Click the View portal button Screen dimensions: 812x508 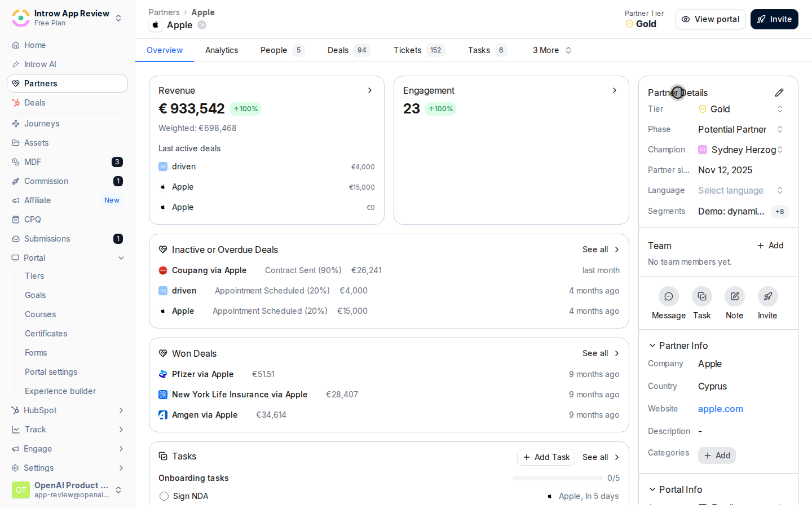pos(710,19)
